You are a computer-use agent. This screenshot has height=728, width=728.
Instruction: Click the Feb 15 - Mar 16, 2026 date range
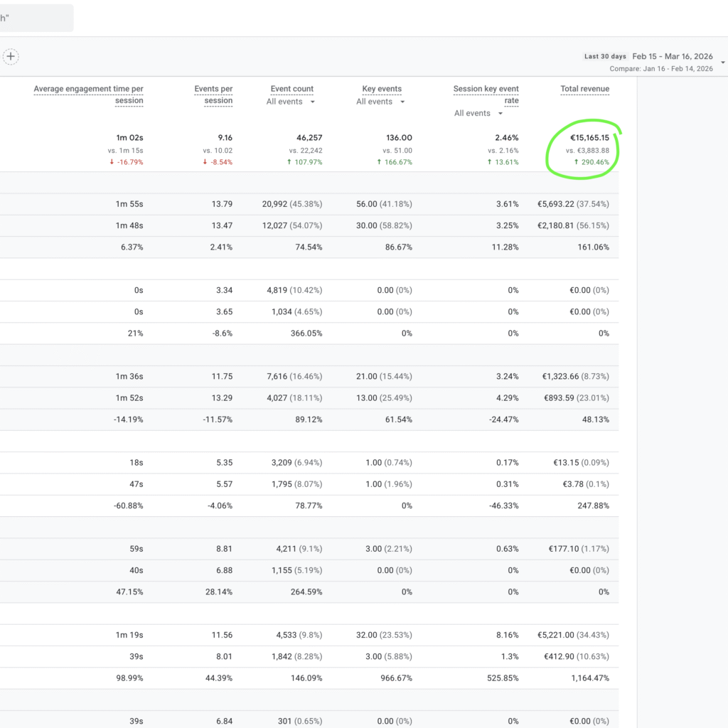tap(672, 56)
